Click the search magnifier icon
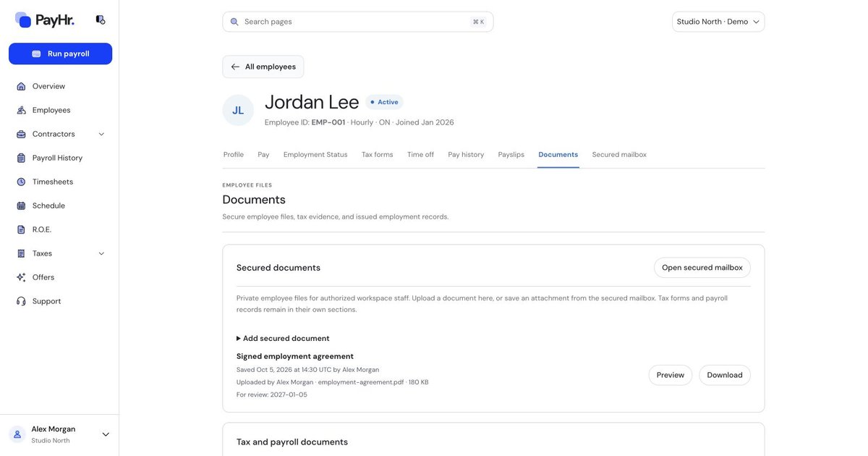868x456 pixels. pos(234,22)
